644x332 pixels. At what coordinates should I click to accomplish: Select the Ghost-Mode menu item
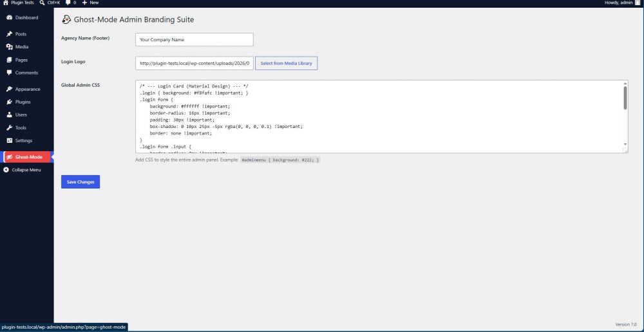[x=26, y=157]
